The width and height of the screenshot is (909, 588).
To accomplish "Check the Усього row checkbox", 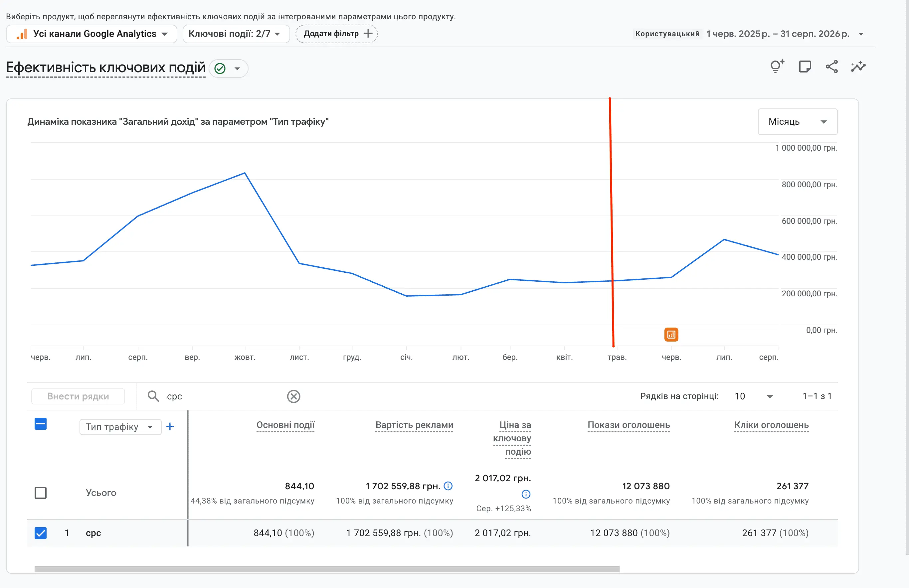I will tap(41, 493).
